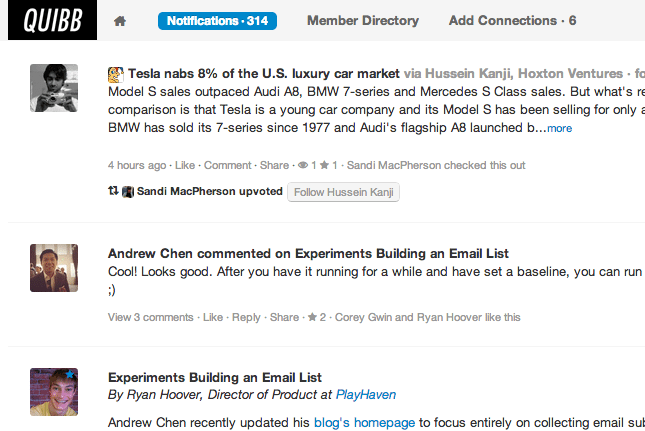Open the blog's homepage link

coord(364,423)
